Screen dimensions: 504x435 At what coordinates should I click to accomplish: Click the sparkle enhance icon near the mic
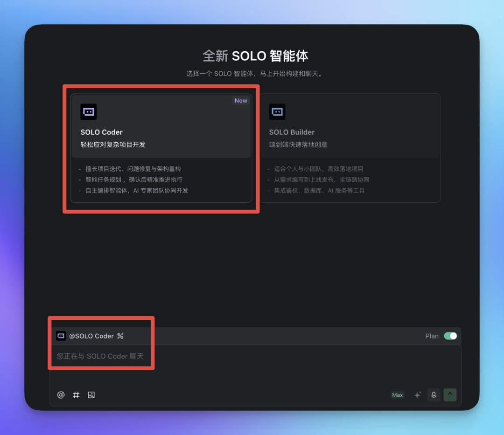[418, 395]
